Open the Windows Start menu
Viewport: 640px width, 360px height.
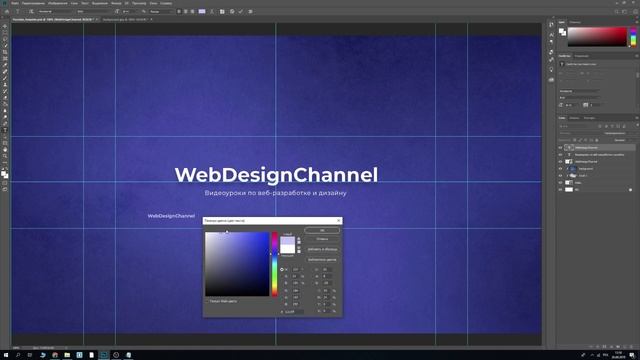[5, 355]
